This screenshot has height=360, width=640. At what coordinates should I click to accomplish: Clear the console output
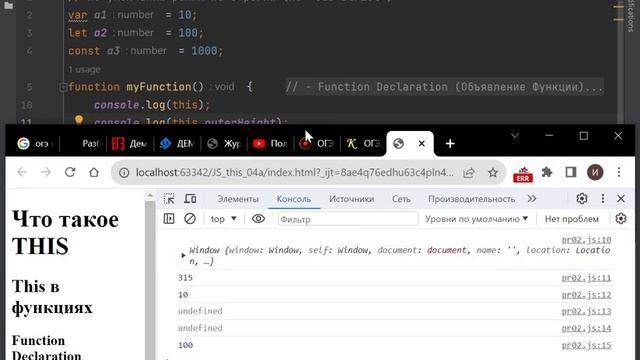point(190,219)
